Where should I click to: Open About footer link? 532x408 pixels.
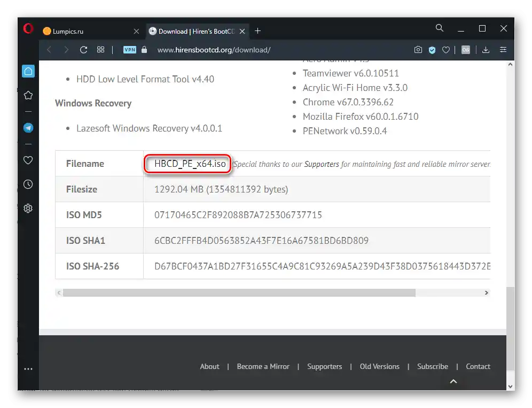click(x=210, y=366)
